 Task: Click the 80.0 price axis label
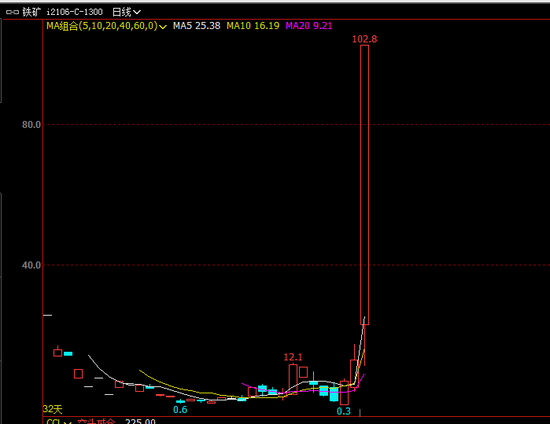31,125
